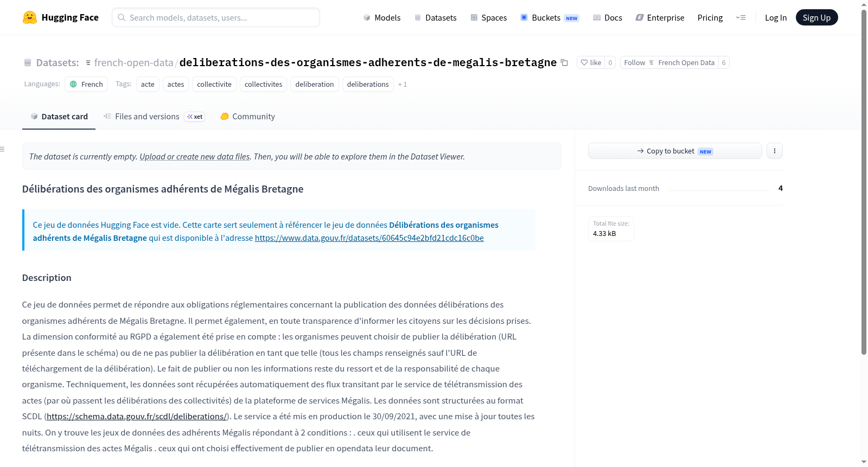This screenshot has width=868, height=467.
Task: Click the french-open-data organization icon
Action: [88, 63]
